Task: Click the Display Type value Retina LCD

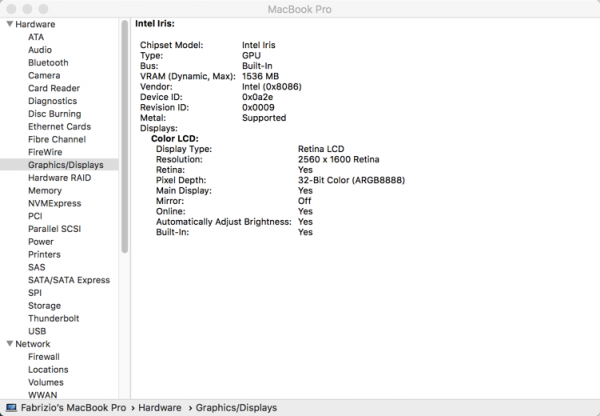Action: [x=321, y=149]
